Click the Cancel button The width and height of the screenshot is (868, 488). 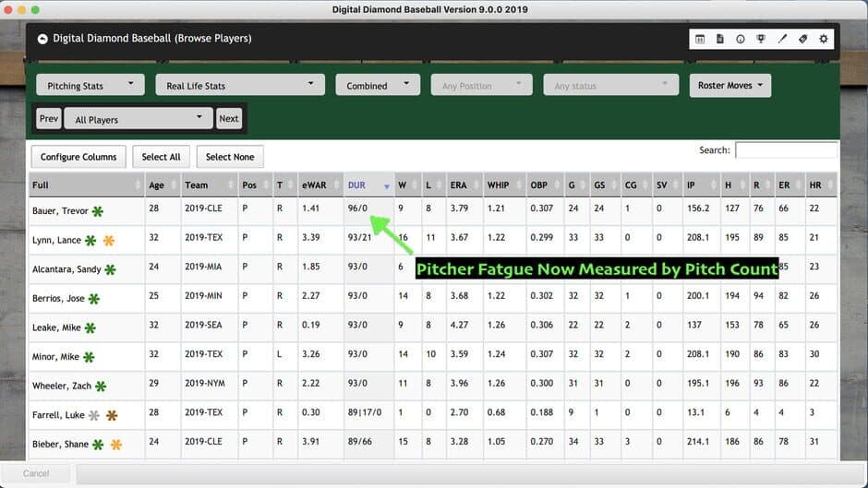click(x=36, y=473)
